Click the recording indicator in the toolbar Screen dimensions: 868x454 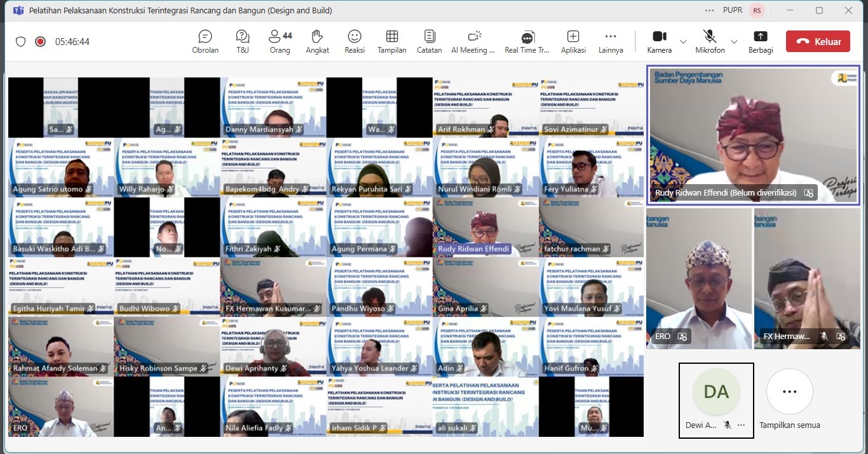pos(40,42)
